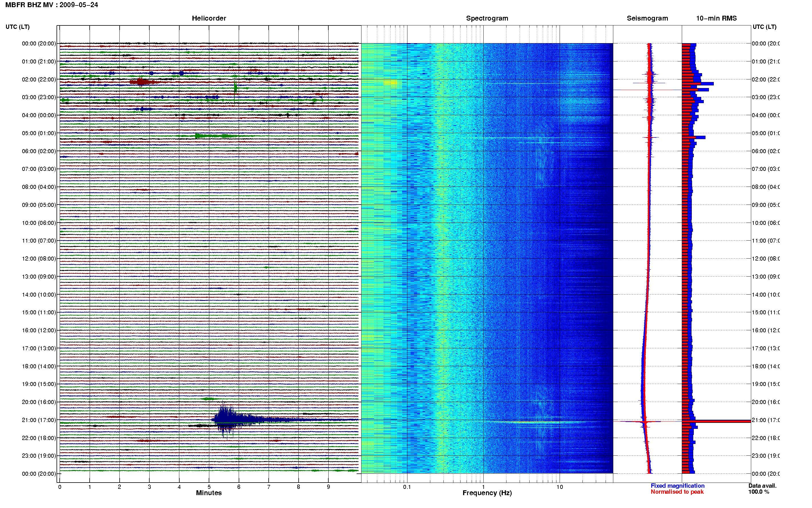812x508 pixels.
Task: Click the '1' frequency tick label
Action: coord(483,487)
